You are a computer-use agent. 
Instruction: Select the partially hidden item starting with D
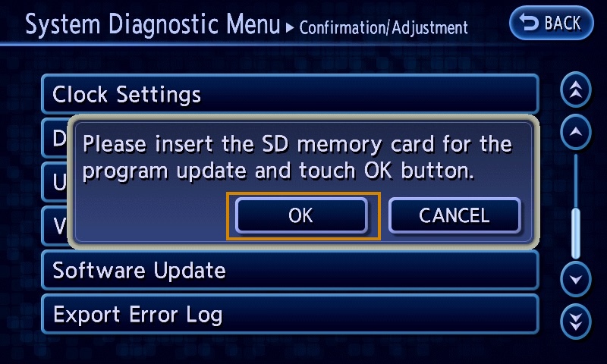55,138
